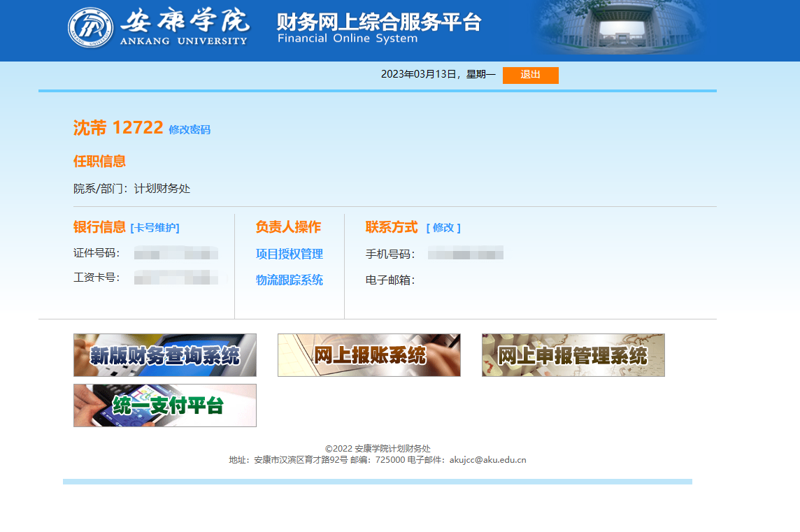The image size is (800, 532).
Task: Click the blurred 手机号码 value
Action: 466,254
